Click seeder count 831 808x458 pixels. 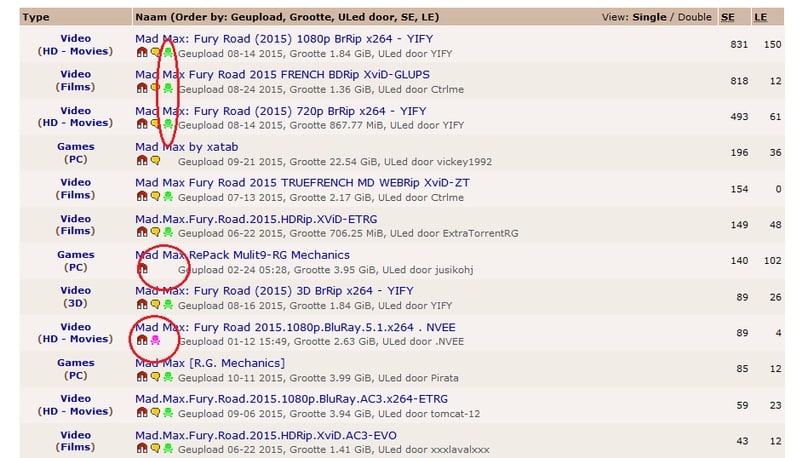pyautogui.click(x=738, y=44)
